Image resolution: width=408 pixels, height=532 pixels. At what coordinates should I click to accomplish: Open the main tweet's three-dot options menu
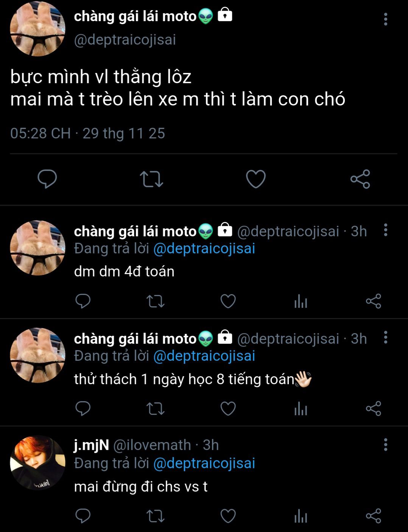coord(385,19)
